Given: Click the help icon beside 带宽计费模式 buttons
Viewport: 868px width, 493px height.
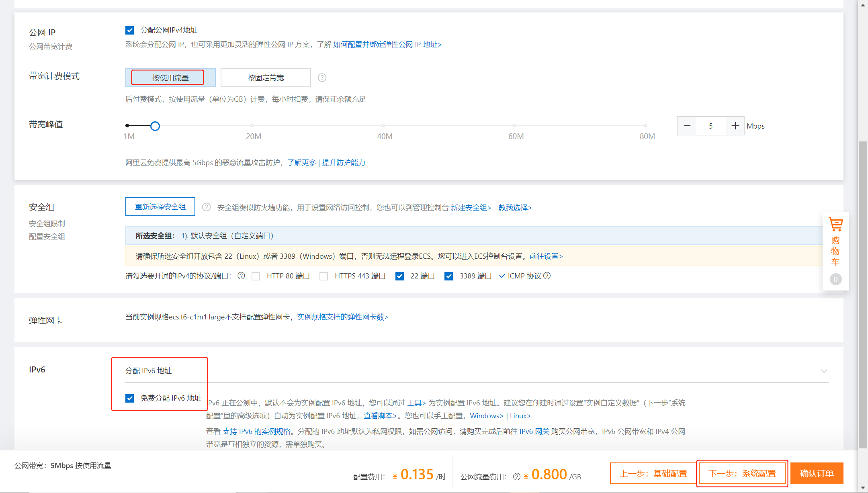Looking at the screenshot, I should (x=322, y=77).
